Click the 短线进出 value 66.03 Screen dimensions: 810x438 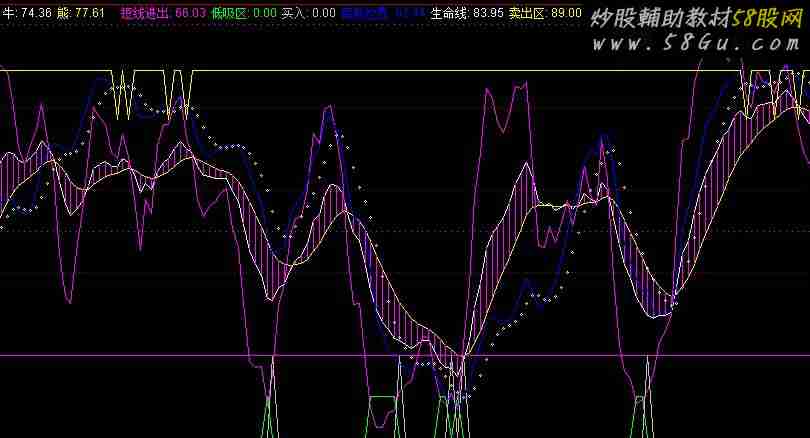(x=190, y=13)
